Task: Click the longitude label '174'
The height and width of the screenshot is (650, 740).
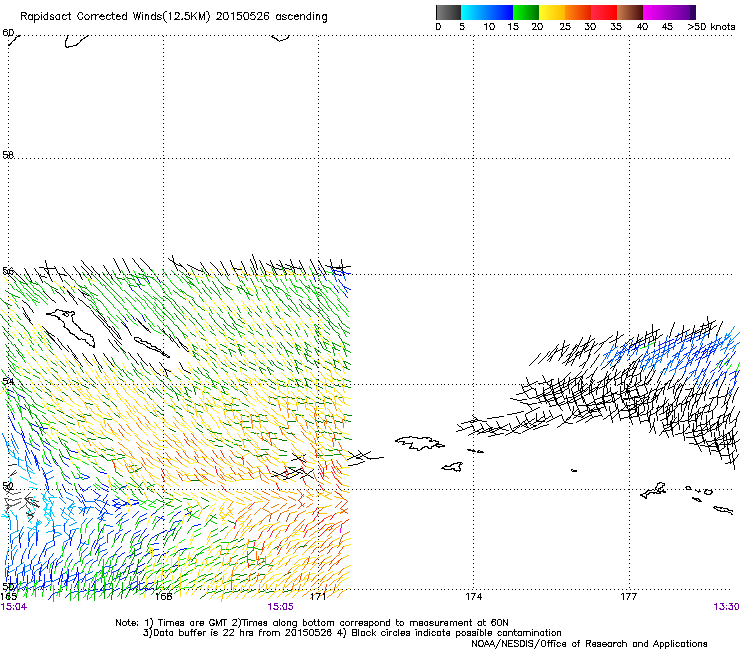Action: pyautogui.click(x=473, y=597)
